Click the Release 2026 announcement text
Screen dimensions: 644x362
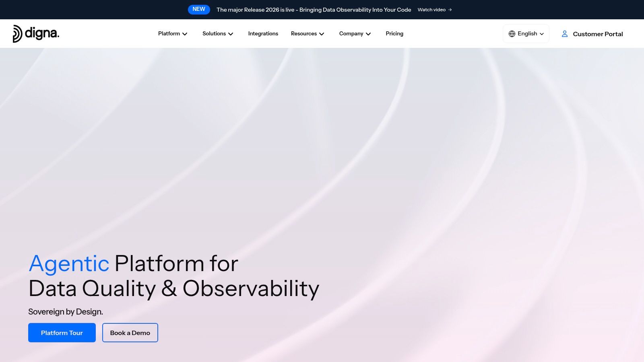click(314, 10)
